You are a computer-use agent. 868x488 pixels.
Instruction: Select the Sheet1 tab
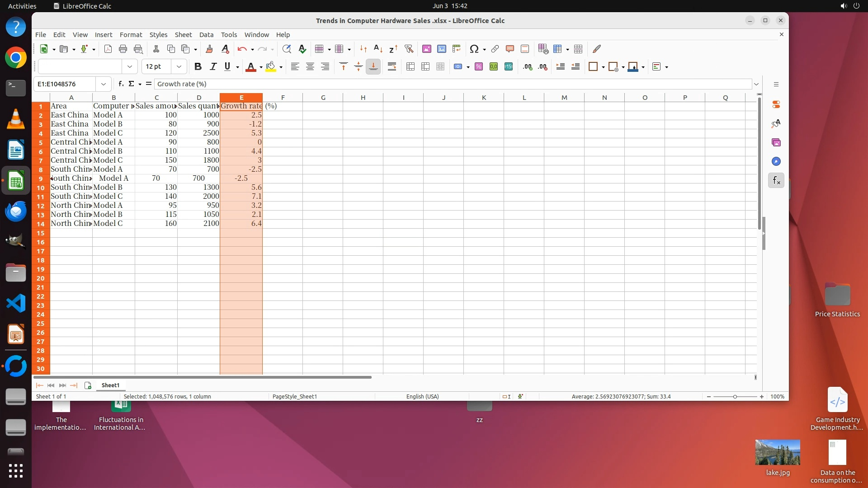110,385
